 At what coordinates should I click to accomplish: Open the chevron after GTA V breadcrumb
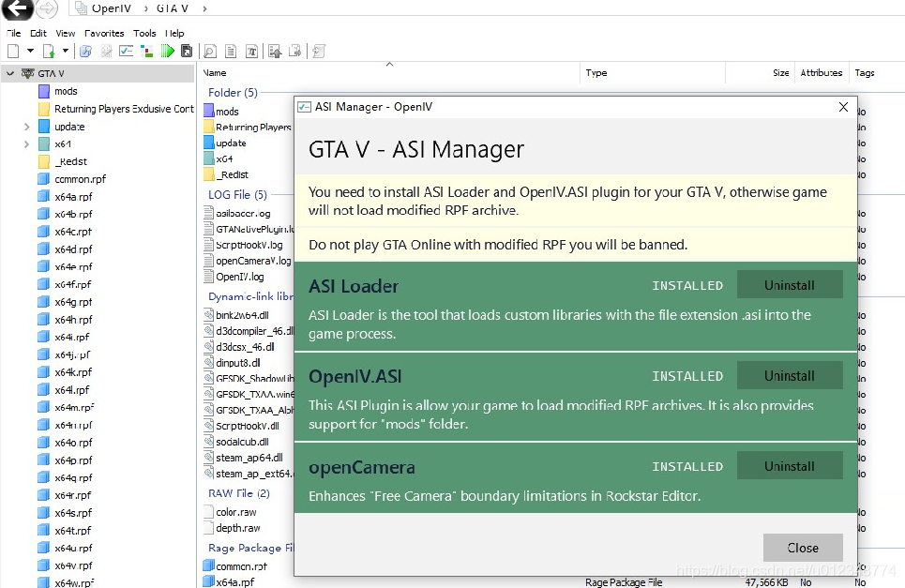(204, 8)
